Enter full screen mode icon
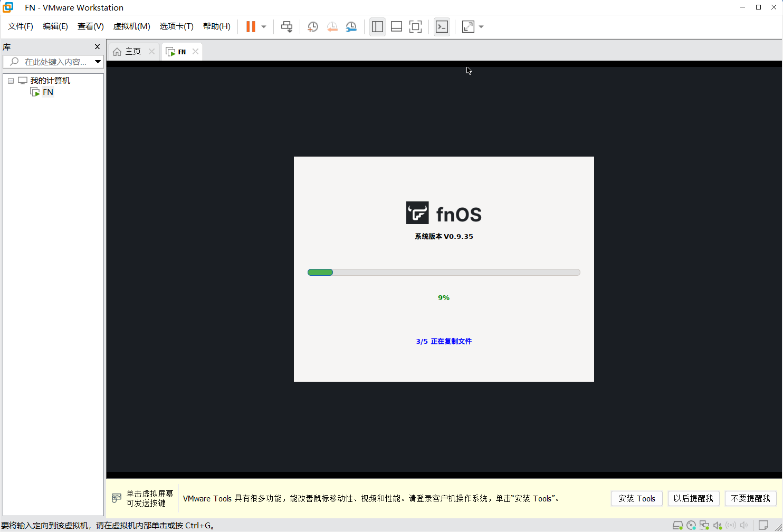 coord(416,27)
